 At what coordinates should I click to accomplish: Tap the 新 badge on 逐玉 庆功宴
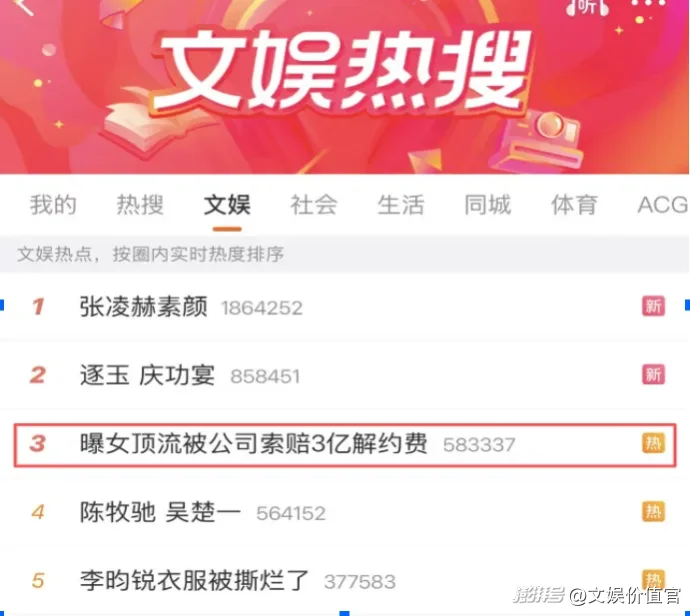click(653, 374)
